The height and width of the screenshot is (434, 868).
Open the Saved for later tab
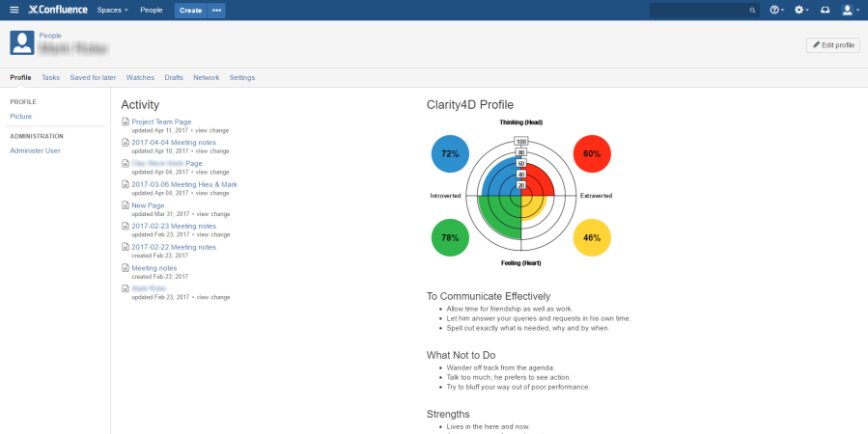pyautogui.click(x=93, y=78)
